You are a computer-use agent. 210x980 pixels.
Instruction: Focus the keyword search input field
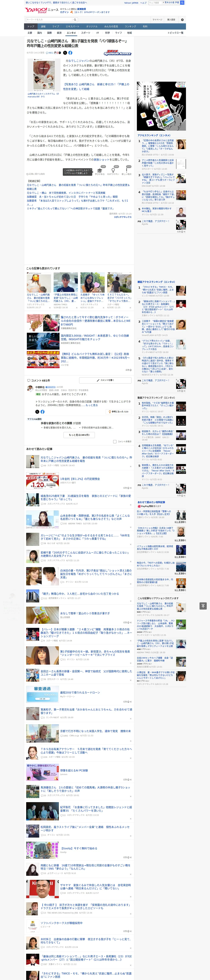coord(49,19)
